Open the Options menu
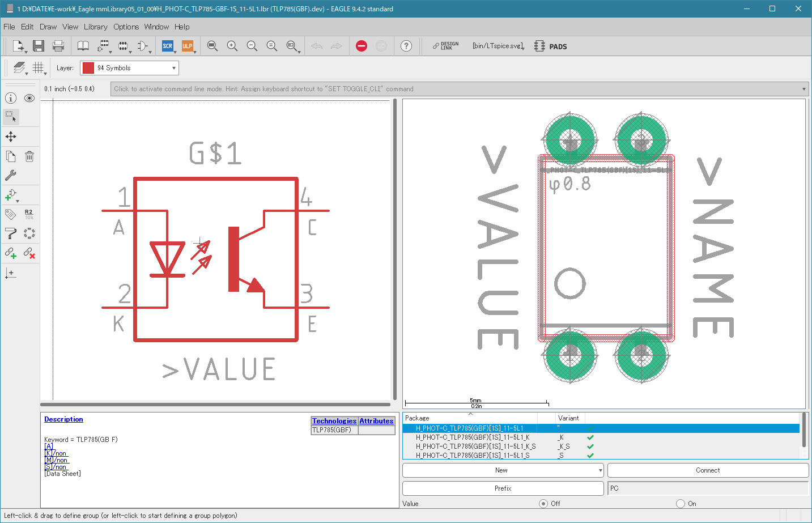This screenshot has width=812, height=523. tap(126, 27)
